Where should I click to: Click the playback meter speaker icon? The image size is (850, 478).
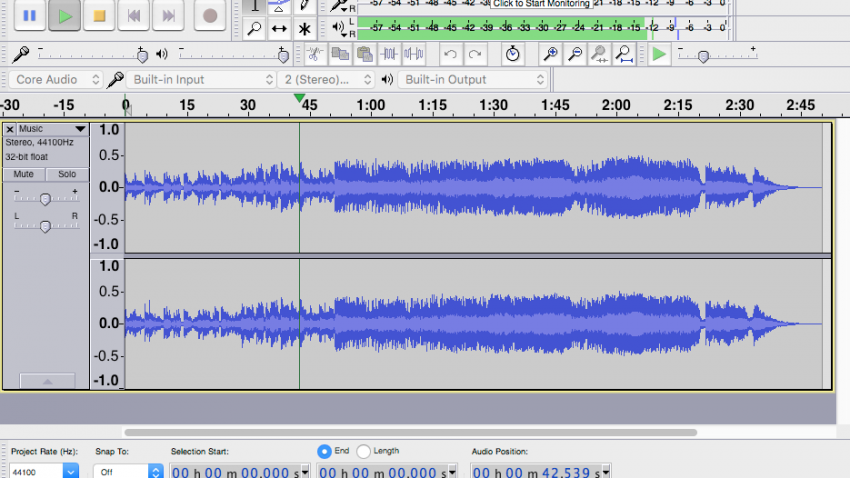coord(338,27)
